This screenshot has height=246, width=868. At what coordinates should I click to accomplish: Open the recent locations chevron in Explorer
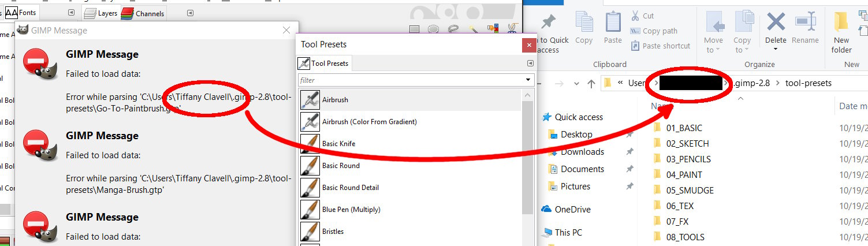[x=576, y=83]
